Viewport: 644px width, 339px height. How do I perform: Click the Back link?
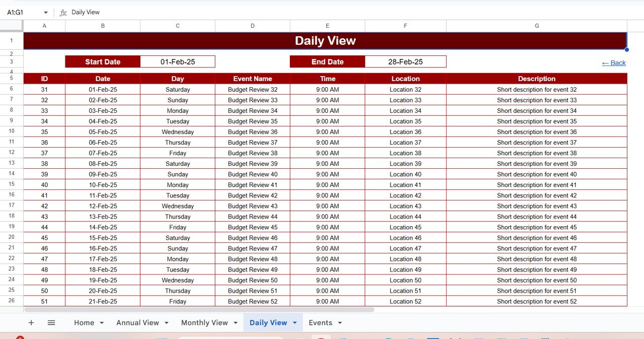613,63
